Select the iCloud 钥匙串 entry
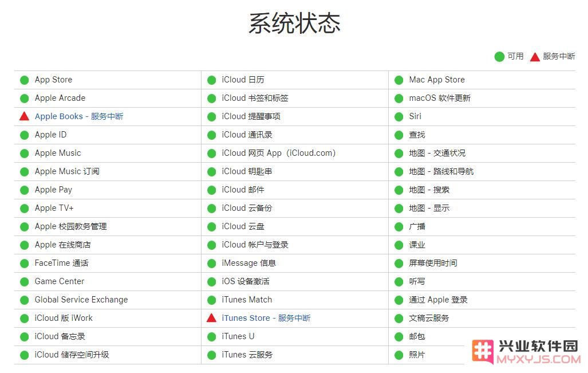Viewport: 588px width, 373px height. [x=247, y=171]
